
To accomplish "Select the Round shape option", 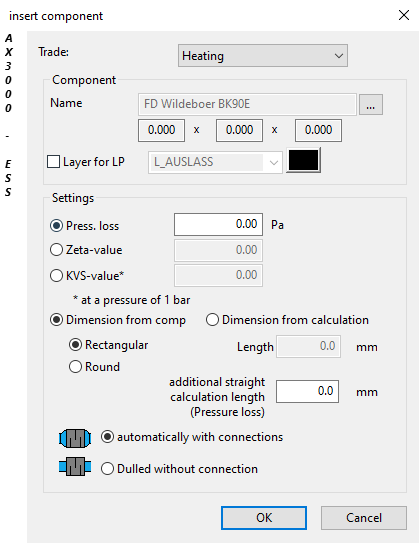I will coord(75,367).
